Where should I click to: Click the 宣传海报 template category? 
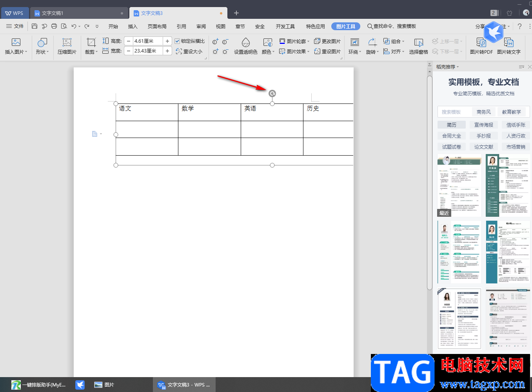point(484,125)
